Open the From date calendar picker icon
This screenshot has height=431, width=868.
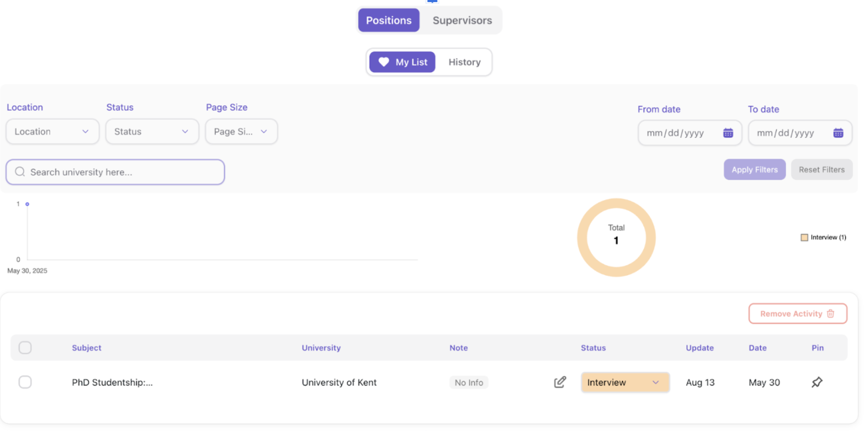(728, 133)
